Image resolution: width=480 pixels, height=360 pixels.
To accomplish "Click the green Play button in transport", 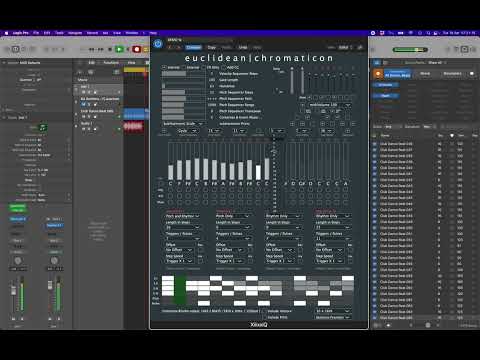I will click(x=119, y=49).
